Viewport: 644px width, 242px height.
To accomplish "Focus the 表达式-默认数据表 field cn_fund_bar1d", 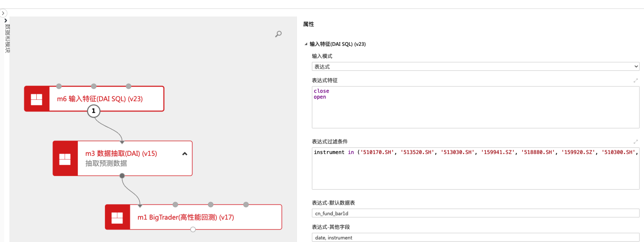I will (475, 213).
